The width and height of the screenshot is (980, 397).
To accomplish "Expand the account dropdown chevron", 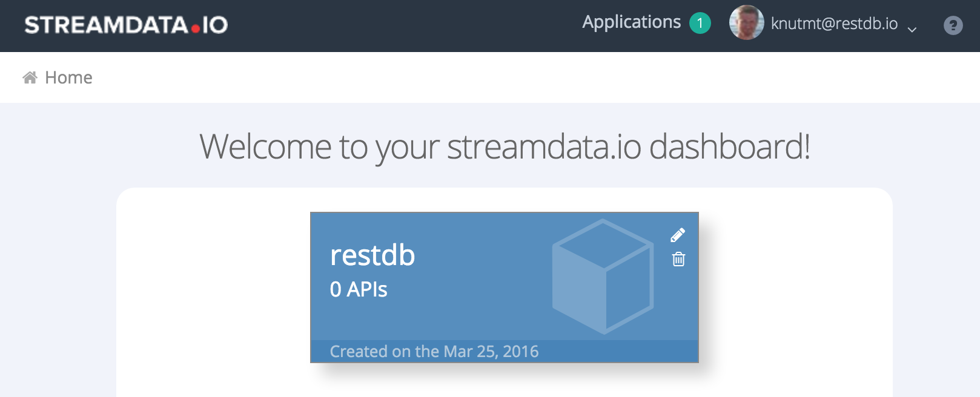I will point(912,28).
